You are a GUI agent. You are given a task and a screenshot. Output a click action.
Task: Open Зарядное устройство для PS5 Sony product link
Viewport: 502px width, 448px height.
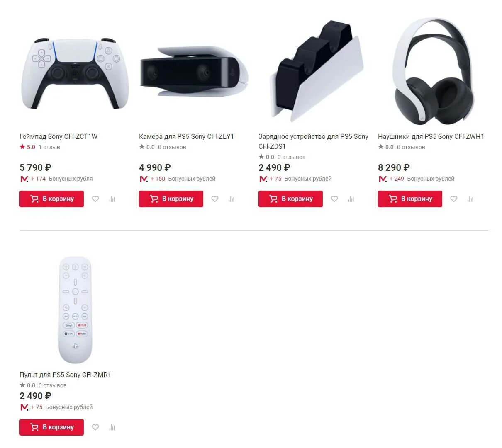[x=313, y=141]
